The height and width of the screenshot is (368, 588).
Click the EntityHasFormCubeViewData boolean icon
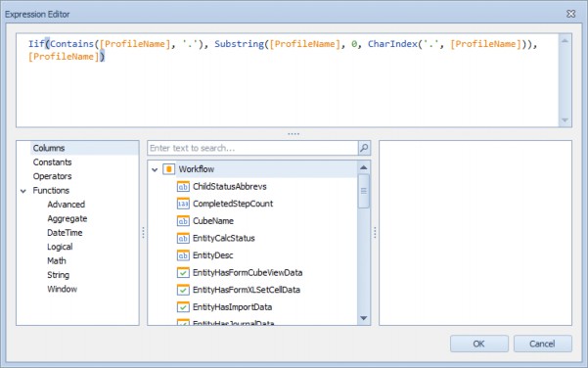[x=183, y=273]
